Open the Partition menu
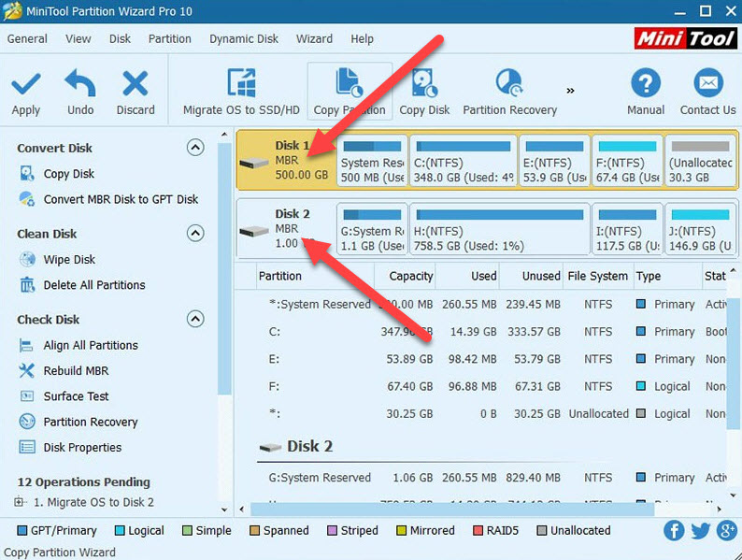The width and height of the screenshot is (742, 560). 169,38
